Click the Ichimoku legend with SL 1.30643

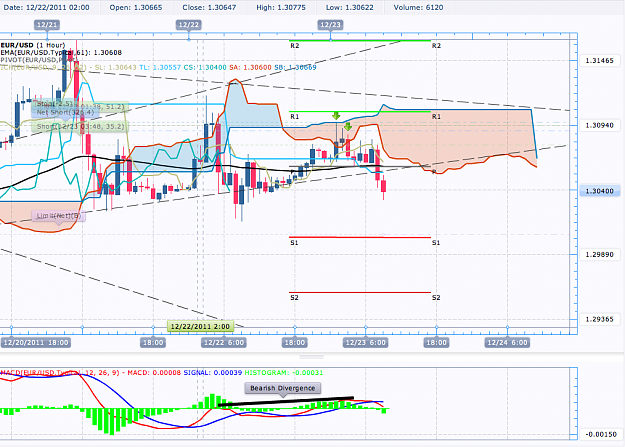click(x=69, y=67)
